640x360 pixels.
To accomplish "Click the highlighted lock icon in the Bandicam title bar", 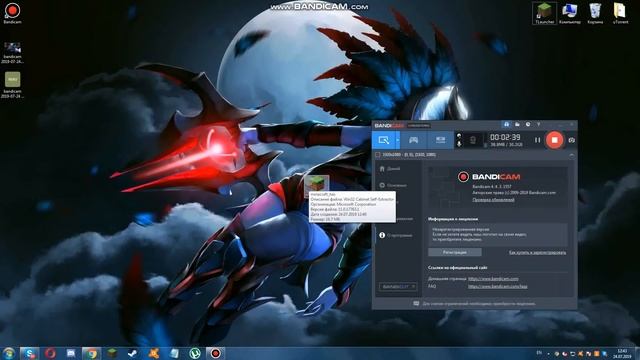I will (507, 124).
